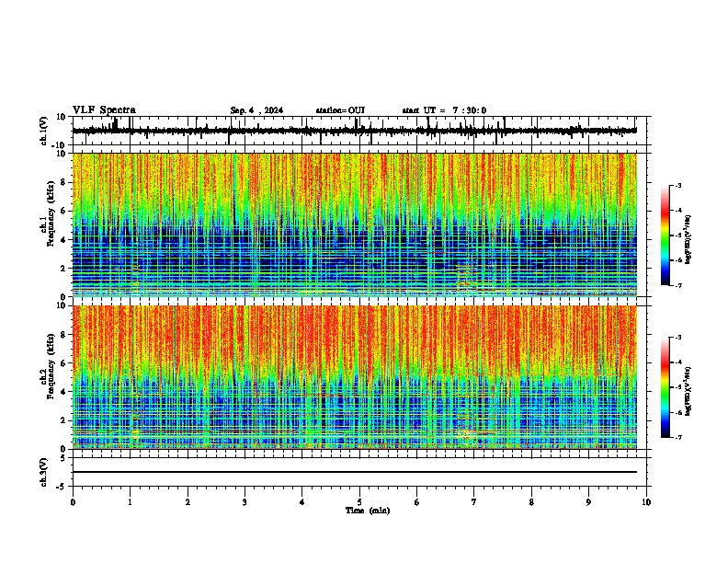Click the ch.3(V) axis label

[44, 472]
